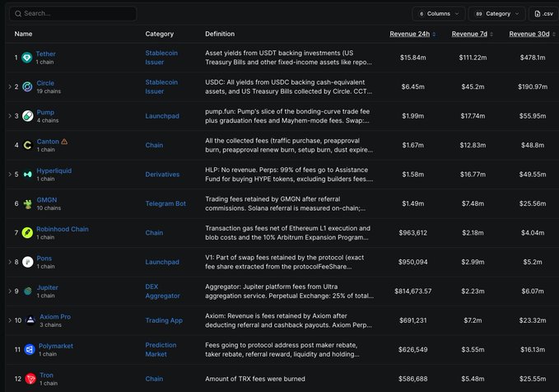Open the Category filter dropdown
The image size is (559, 392).
(x=497, y=14)
